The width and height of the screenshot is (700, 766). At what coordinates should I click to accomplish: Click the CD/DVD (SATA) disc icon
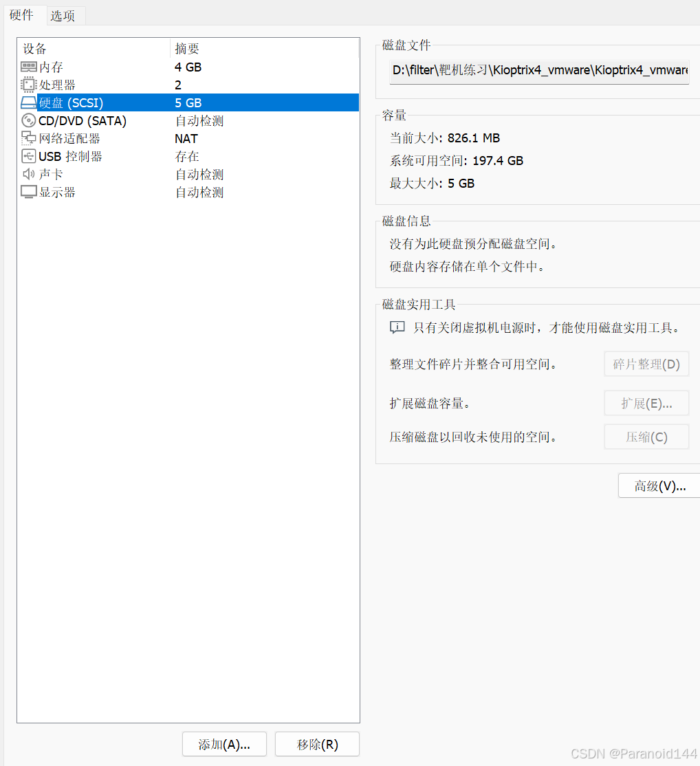[x=29, y=120]
